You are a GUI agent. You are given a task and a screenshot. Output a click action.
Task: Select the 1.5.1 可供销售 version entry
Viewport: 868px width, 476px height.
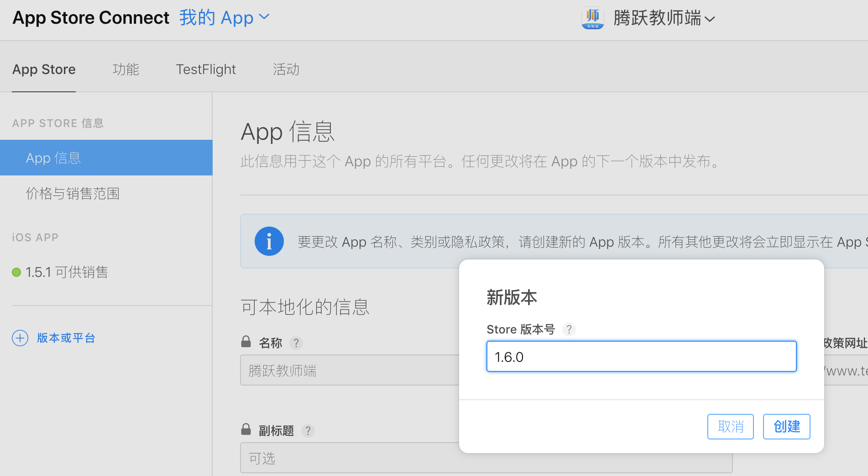click(x=67, y=272)
